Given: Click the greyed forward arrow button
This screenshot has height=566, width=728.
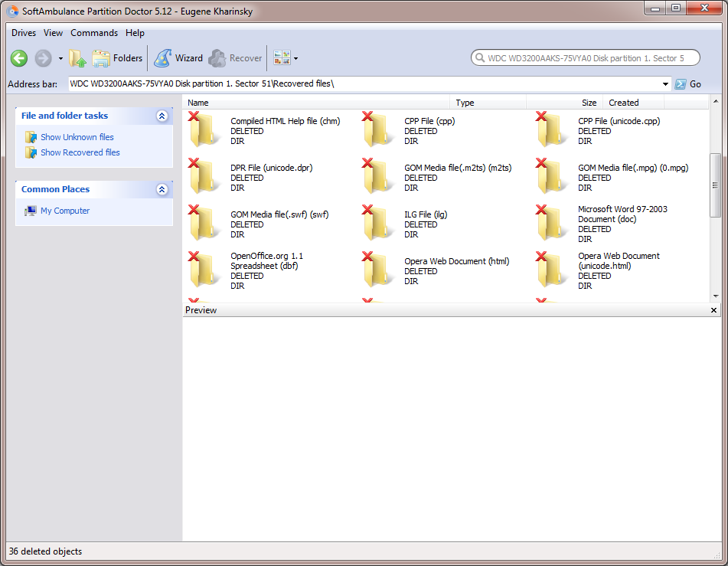Looking at the screenshot, I should tap(43, 58).
